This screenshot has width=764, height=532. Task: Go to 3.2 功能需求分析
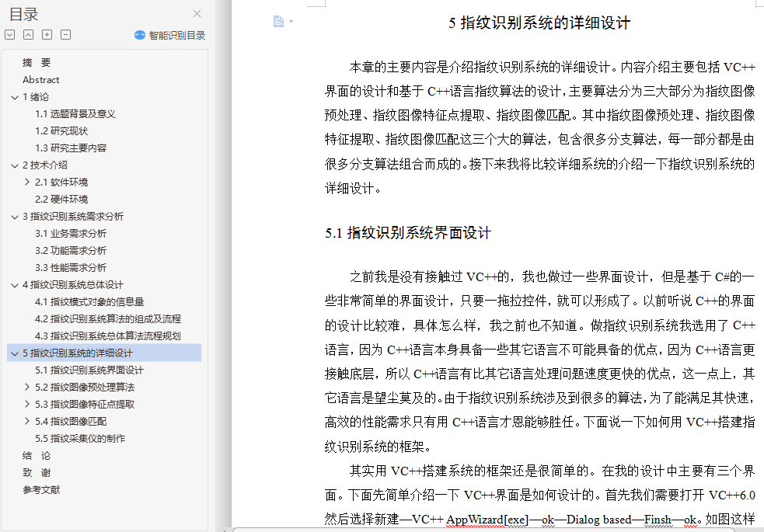point(71,250)
